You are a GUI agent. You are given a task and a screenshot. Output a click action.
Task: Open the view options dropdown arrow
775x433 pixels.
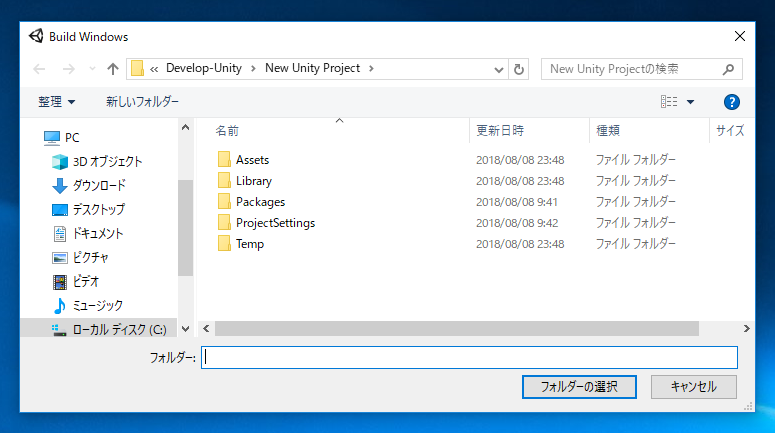[690, 102]
